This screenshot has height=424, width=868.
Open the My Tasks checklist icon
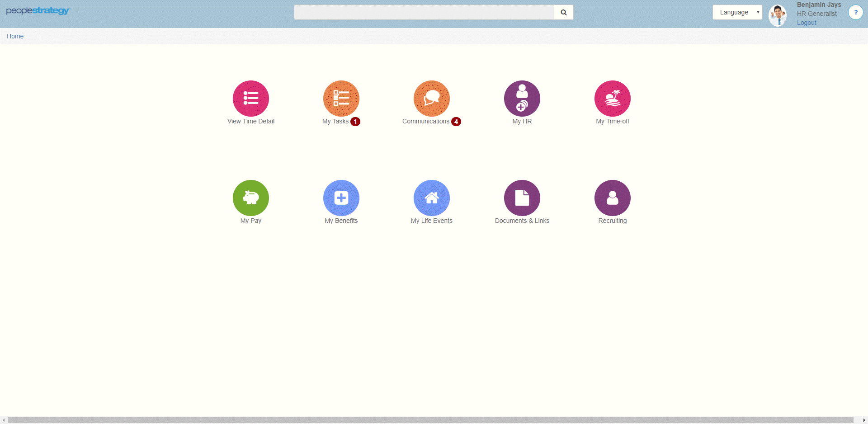(341, 99)
